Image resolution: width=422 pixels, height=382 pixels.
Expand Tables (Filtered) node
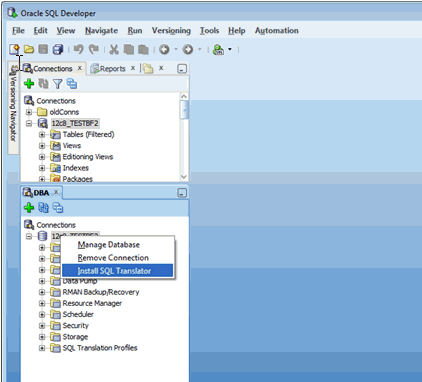tap(42, 135)
